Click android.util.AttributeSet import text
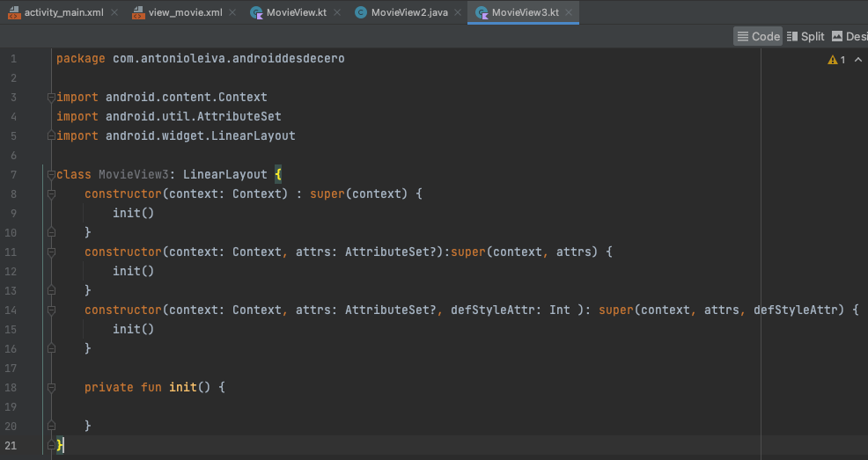 pyautogui.click(x=194, y=117)
